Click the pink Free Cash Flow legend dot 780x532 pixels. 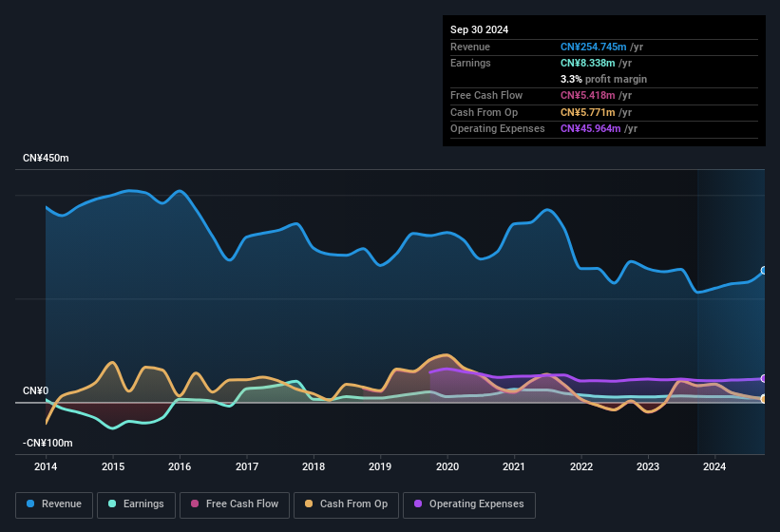pyautogui.click(x=196, y=504)
